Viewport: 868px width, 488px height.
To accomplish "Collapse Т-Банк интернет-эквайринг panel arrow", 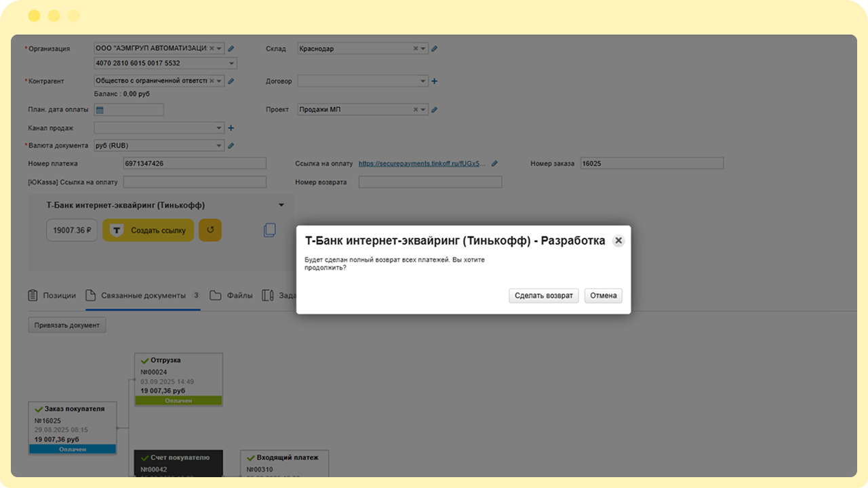I will pyautogui.click(x=281, y=205).
